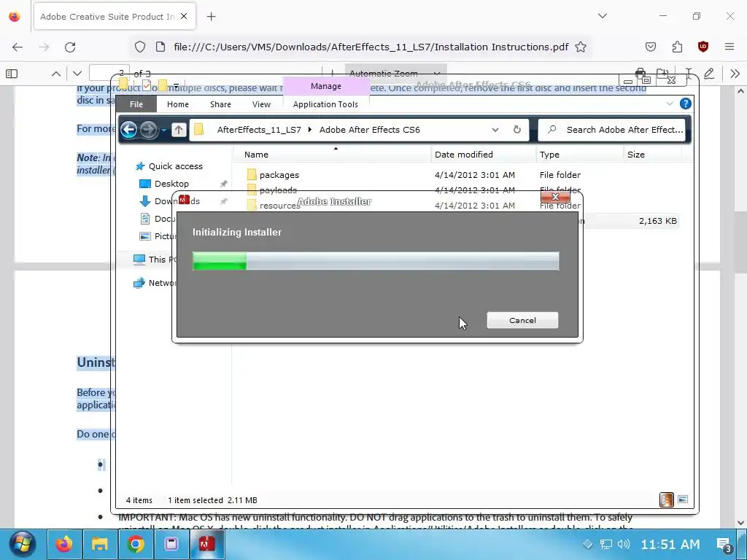
Task: Open Explorer help with question mark icon
Action: pyautogui.click(x=686, y=104)
